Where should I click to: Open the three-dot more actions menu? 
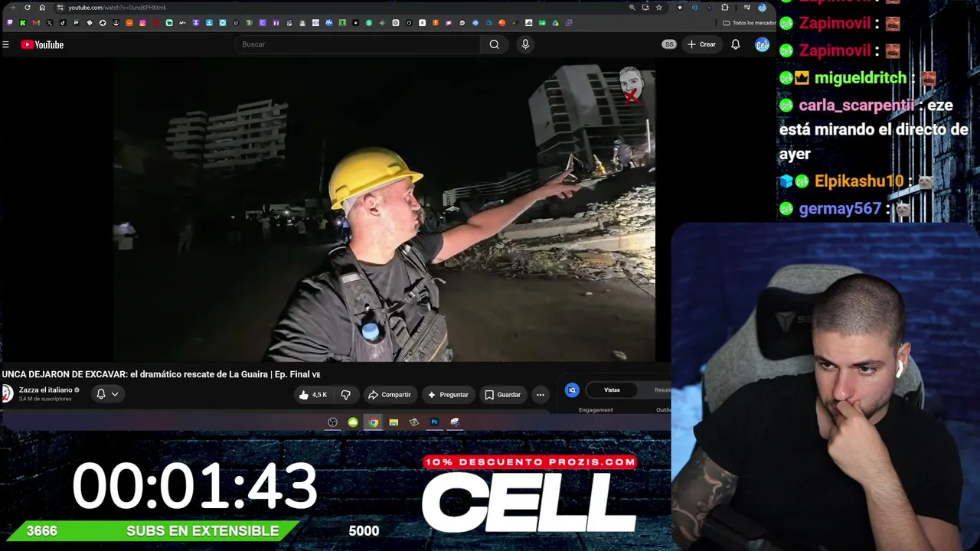[x=541, y=395]
